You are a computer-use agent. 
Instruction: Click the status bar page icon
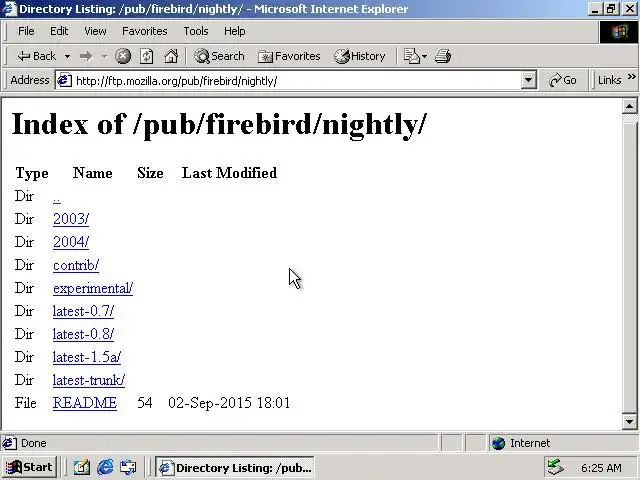coord(9,443)
